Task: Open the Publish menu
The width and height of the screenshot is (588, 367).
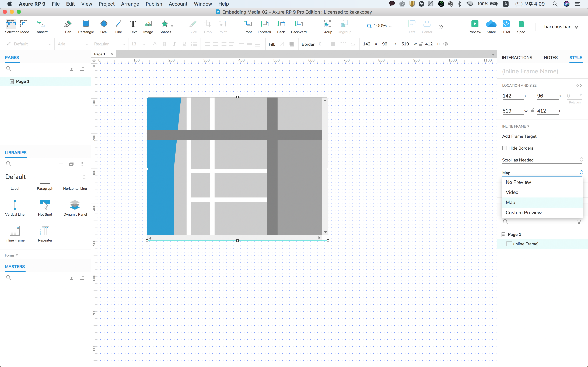Action: pyautogui.click(x=154, y=4)
